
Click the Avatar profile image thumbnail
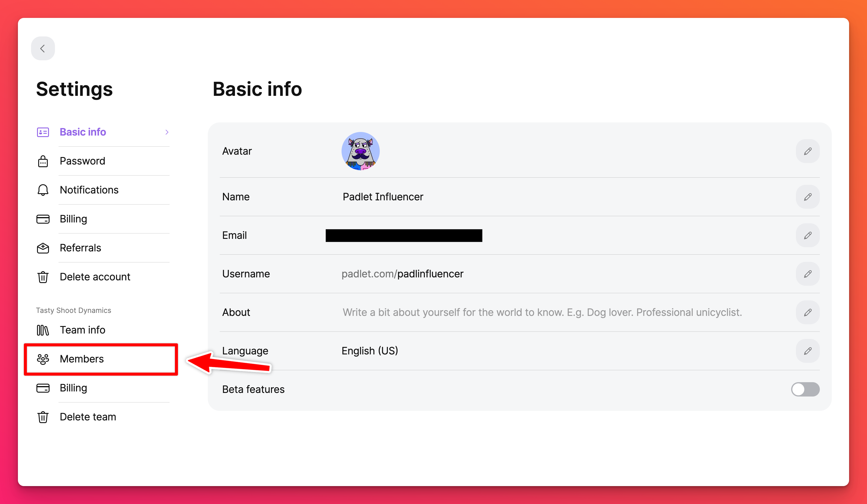coord(361,152)
